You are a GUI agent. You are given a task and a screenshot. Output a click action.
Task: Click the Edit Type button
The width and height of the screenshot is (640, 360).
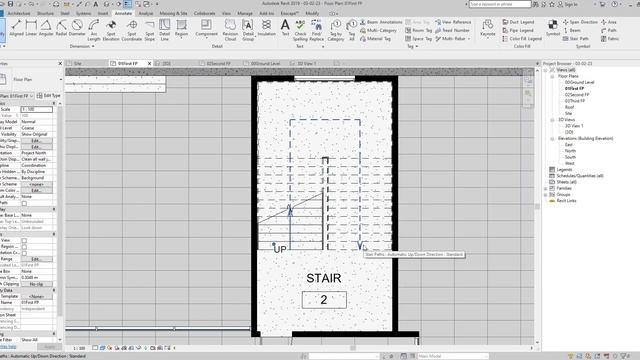point(49,96)
